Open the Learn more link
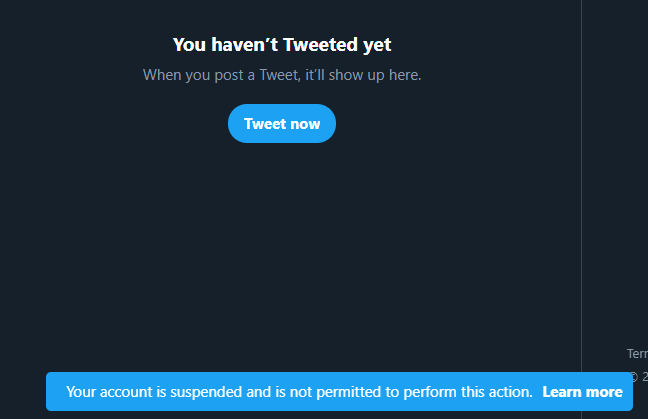The height and width of the screenshot is (419, 648). click(582, 392)
